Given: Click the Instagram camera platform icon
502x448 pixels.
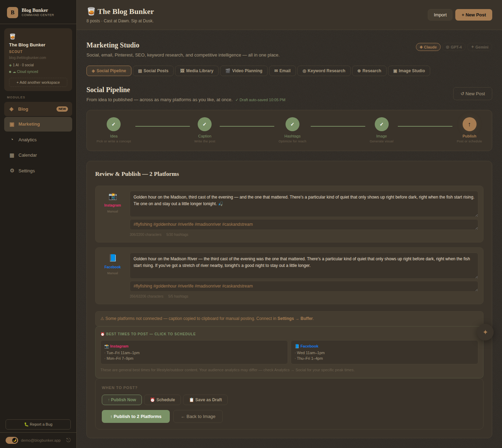Looking at the screenshot, I should (x=113, y=196).
